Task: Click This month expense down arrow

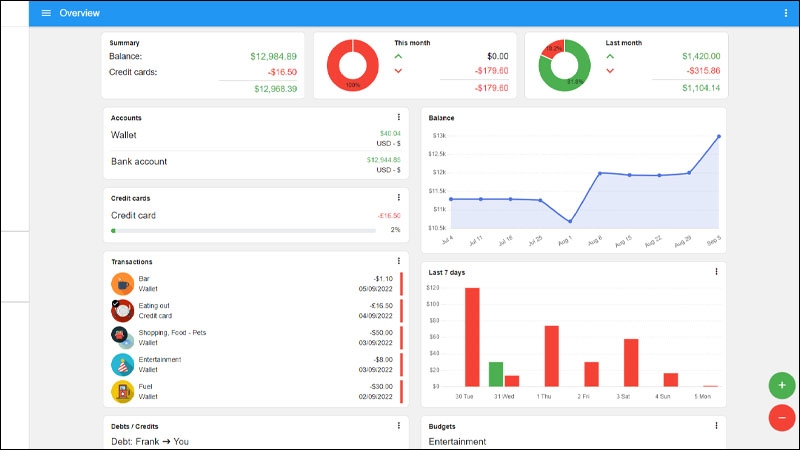Action: (x=398, y=71)
